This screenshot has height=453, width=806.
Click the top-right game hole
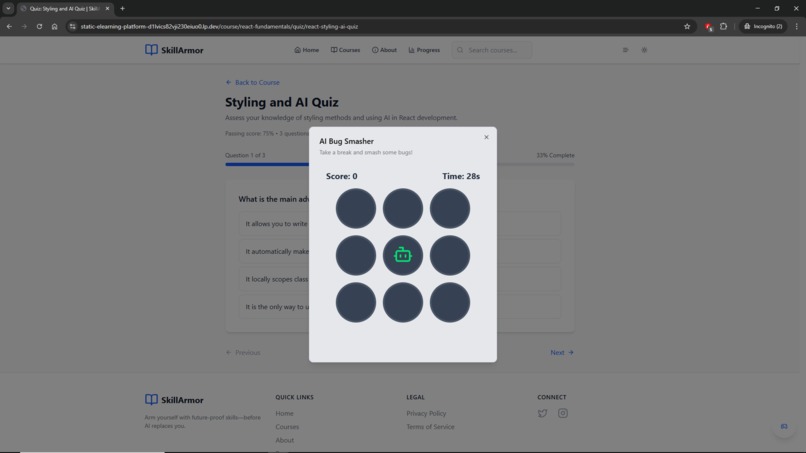click(x=450, y=208)
